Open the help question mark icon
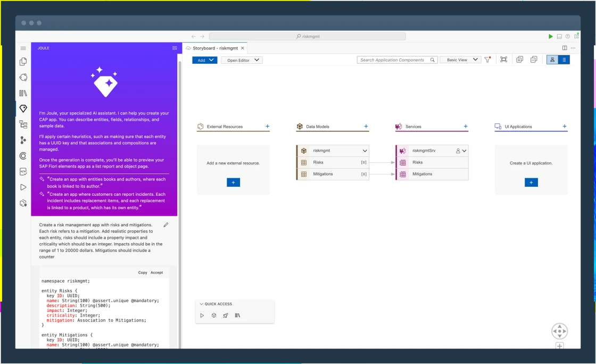The image size is (596, 364). coord(568,37)
